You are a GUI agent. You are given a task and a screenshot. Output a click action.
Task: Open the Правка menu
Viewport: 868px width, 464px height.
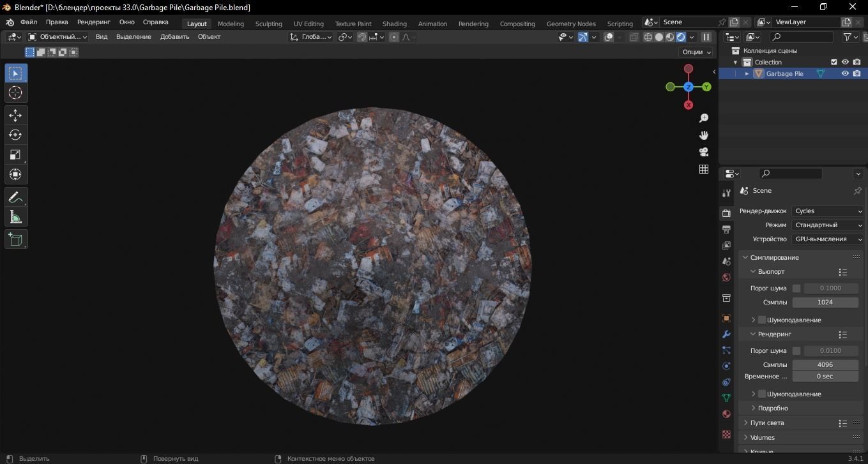click(x=57, y=22)
